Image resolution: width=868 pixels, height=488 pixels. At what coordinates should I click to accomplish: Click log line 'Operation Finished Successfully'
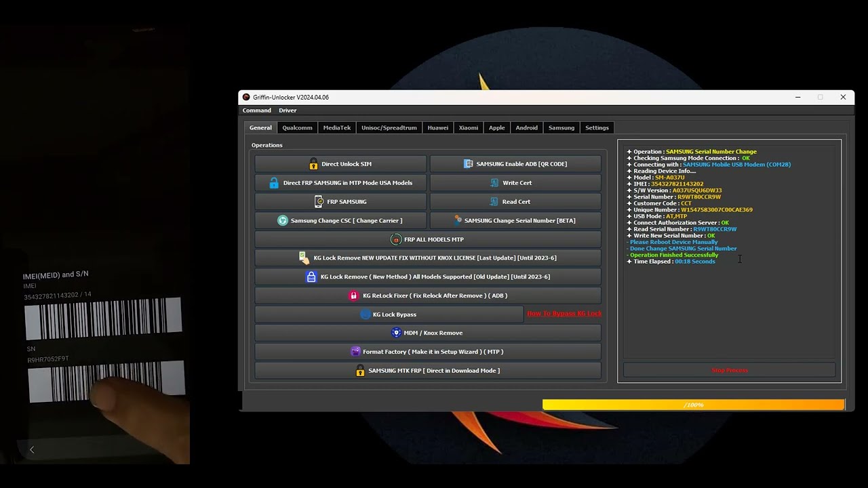[x=673, y=255]
